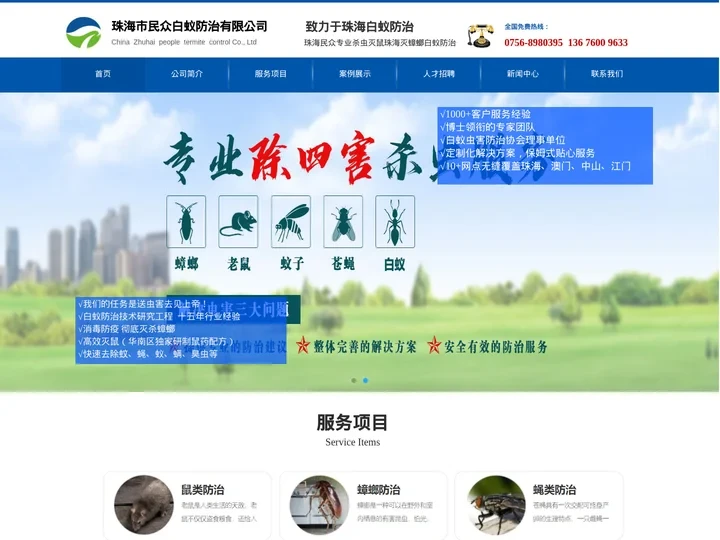The width and height of the screenshot is (720, 540).
Task: Click the 蚊子 label under mosquito icon
Action: (x=292, y=264)
